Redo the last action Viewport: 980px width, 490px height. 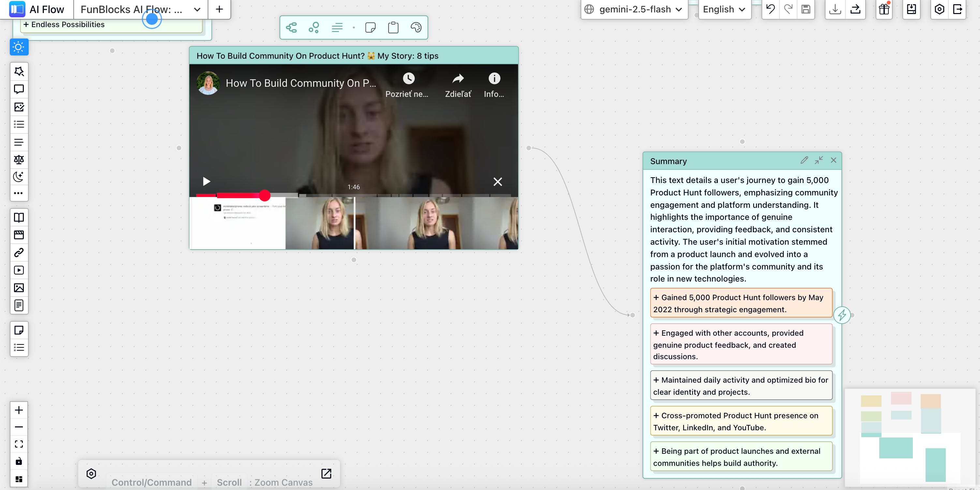(x=788, y=9)
